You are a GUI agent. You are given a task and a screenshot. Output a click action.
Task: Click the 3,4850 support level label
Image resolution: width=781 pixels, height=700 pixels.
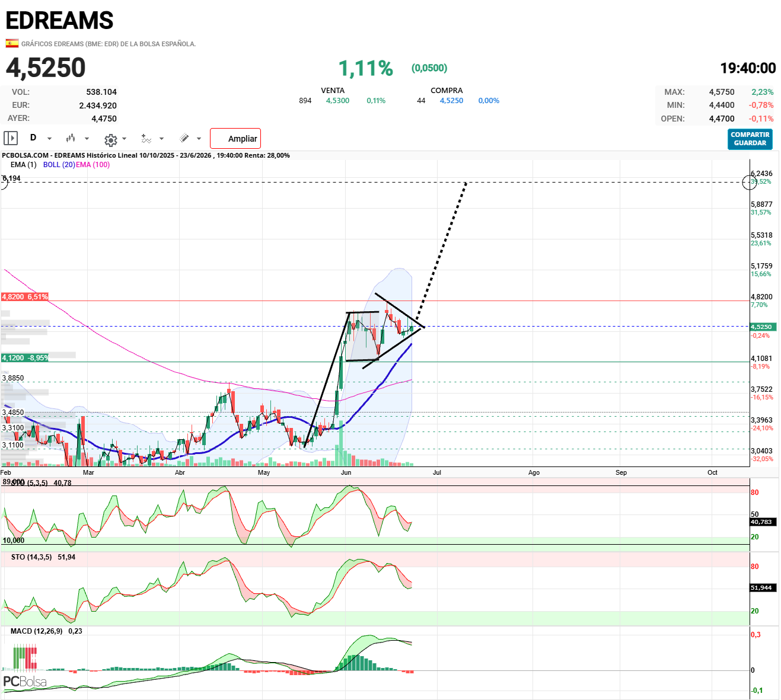(x=13, y=413)
